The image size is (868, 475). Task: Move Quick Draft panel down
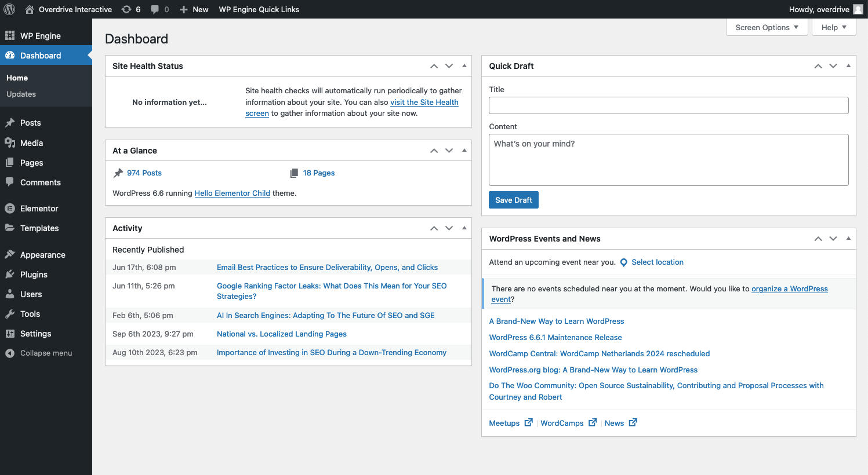pyautogui.click(x=833, y=66)
